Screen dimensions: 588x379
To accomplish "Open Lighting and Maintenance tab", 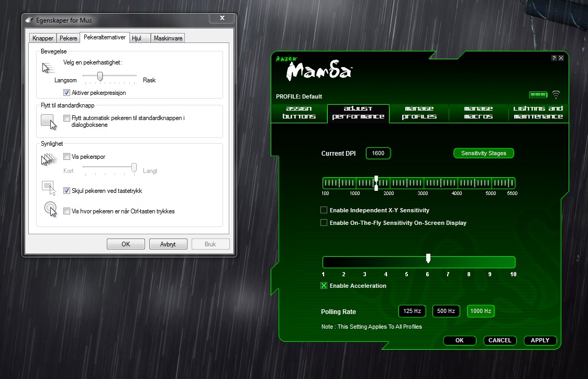I will pos(538,113).
